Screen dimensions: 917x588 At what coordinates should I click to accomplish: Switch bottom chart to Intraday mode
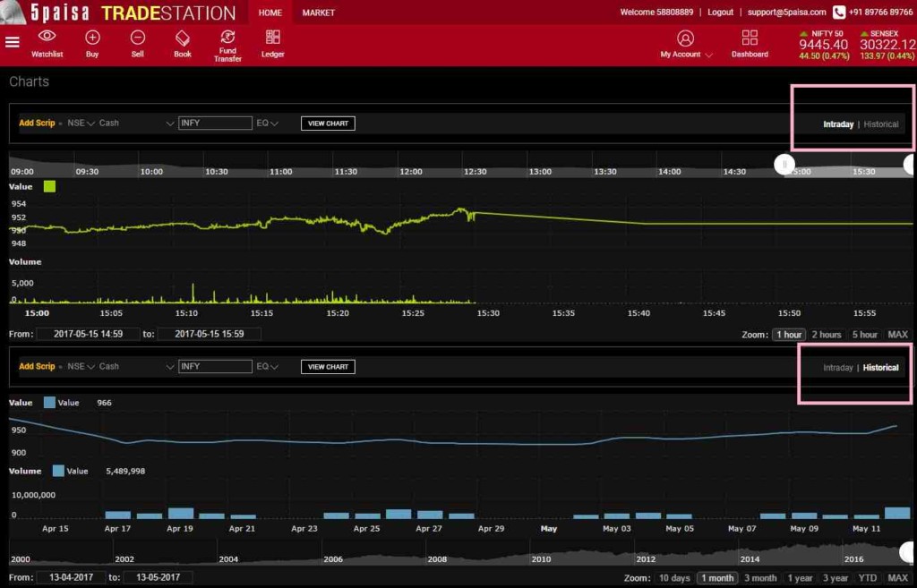pyautogui.click(x=837, y=368)
